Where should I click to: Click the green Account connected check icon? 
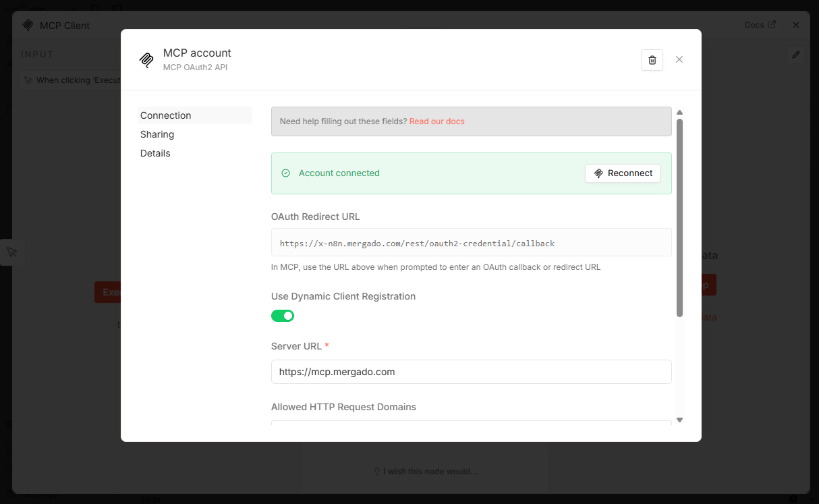point(285,173)
